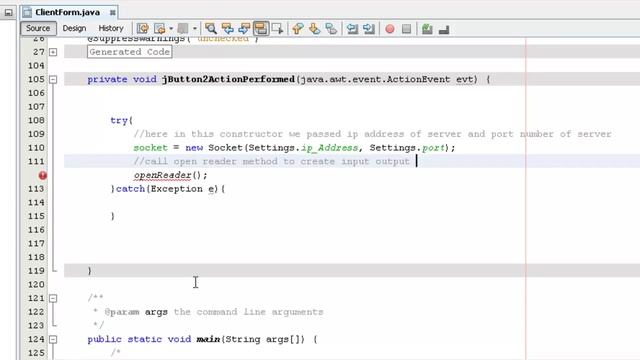
Task: Click the Settings.port reference
Action: coord(407,148)
